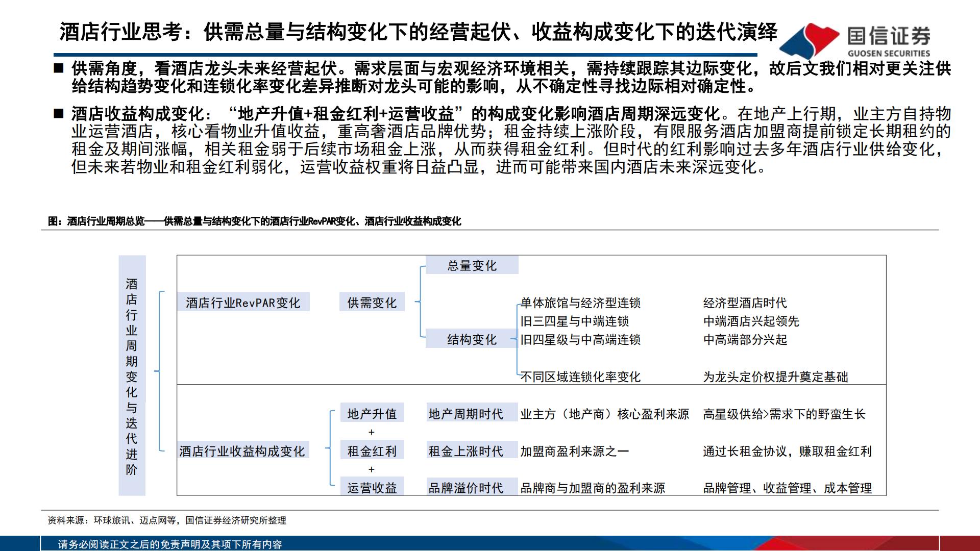Select the text 单体旅馆与经济型连锁
980x551 pixels.
click(580, 303)
